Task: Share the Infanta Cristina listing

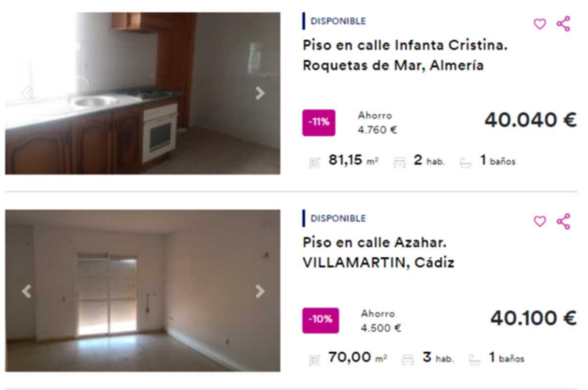Action: [563, 24]
